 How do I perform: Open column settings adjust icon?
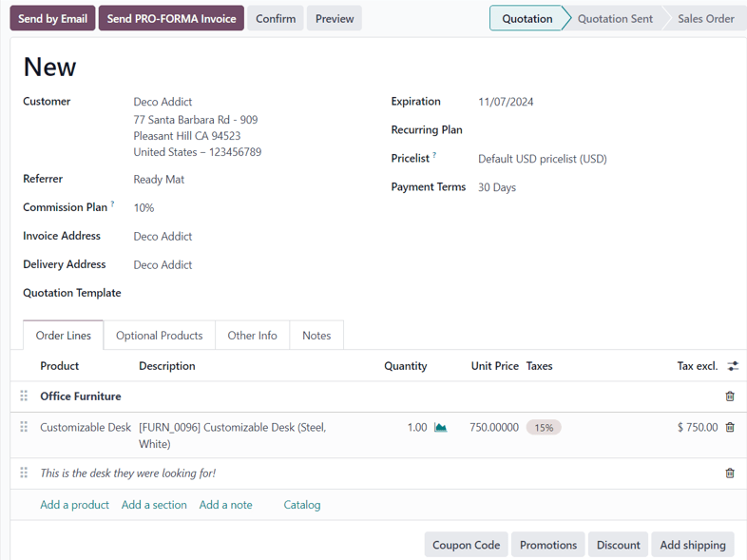(733, 366)
